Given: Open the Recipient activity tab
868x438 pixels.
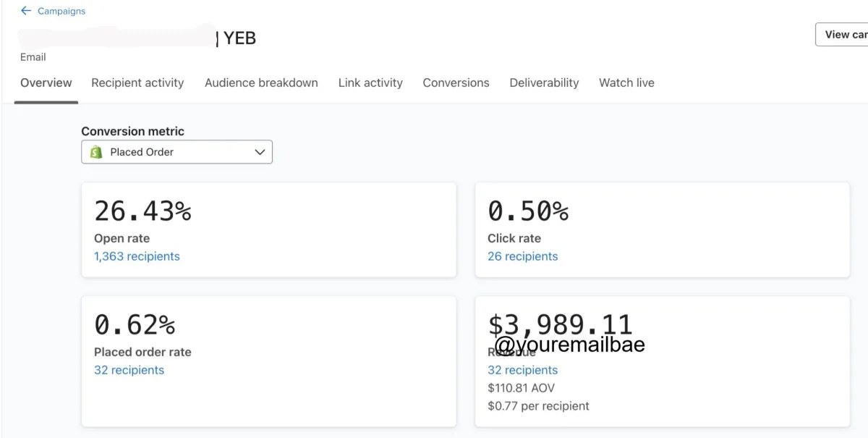Looking at the screenshot, I should point(137,83).
